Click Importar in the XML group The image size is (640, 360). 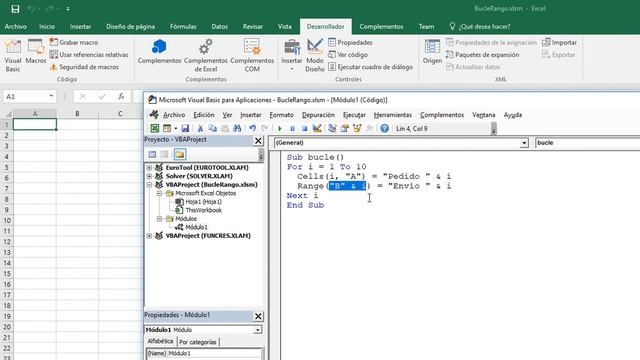559,42
